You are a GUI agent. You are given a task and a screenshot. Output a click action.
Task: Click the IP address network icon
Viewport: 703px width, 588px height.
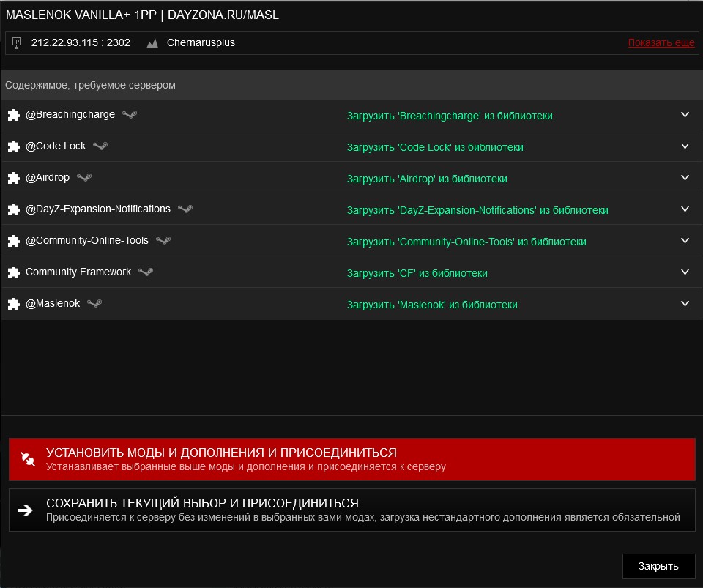17,43
